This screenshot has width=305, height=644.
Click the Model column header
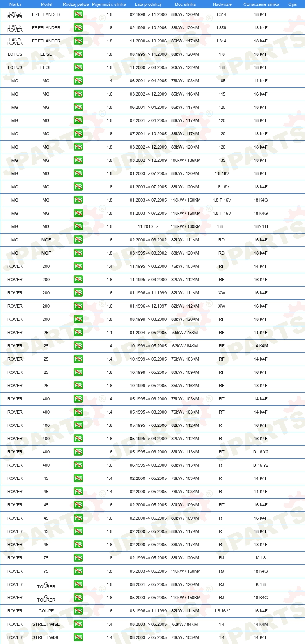click(x=46, y=4)
